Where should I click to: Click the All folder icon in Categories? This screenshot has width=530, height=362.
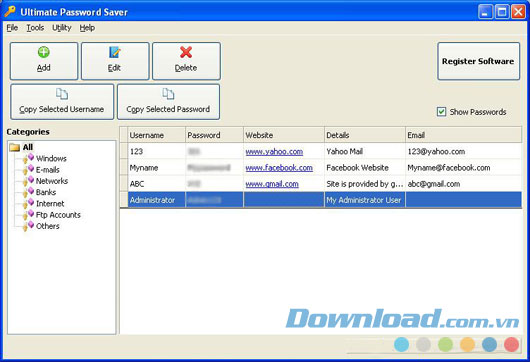tap(15, 147)
